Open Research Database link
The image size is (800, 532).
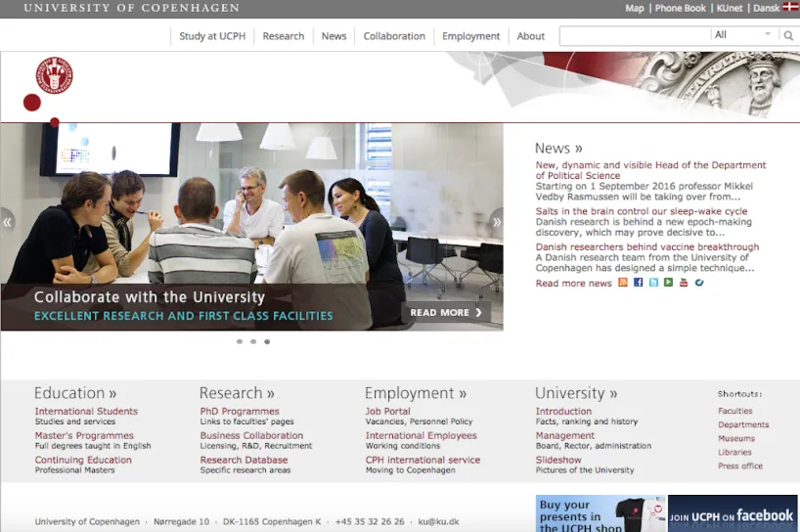click(x=244, y=460)
